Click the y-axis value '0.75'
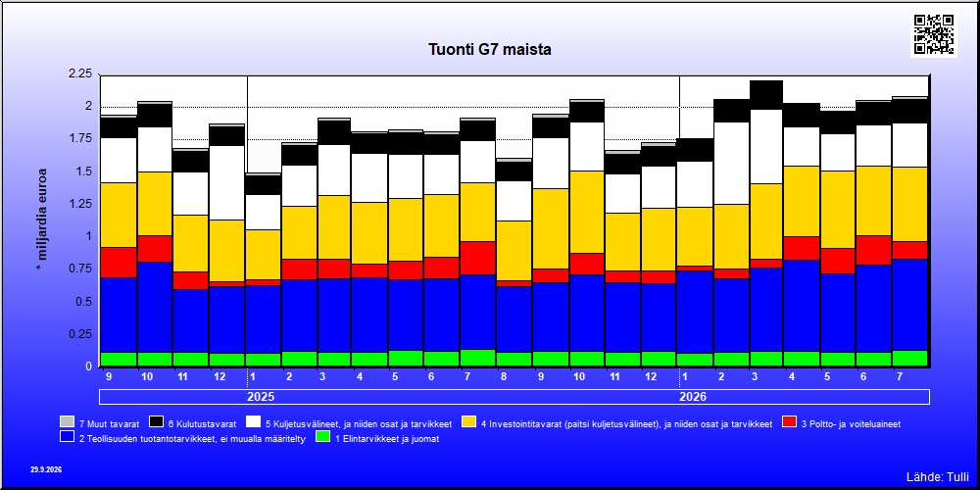The image size is (980, 490). click(x=79, y=269)
